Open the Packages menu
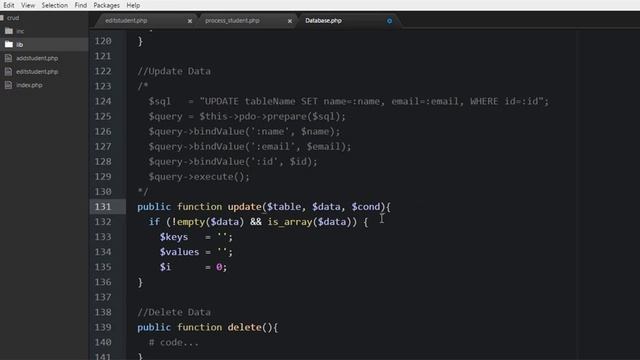 [x=107, y=5]
